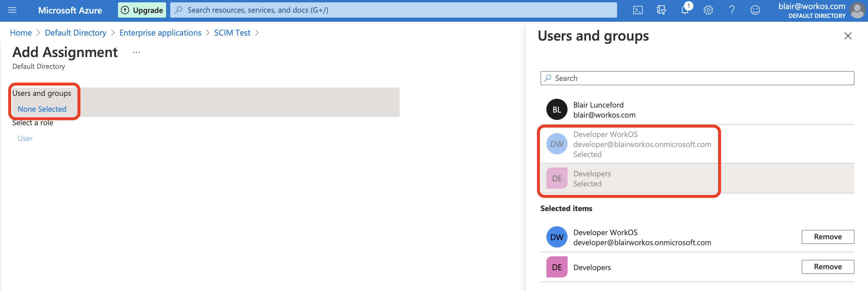Open SCIM Test breadcrumb
This screenshot has height=291, width=868.
point(232,33)
